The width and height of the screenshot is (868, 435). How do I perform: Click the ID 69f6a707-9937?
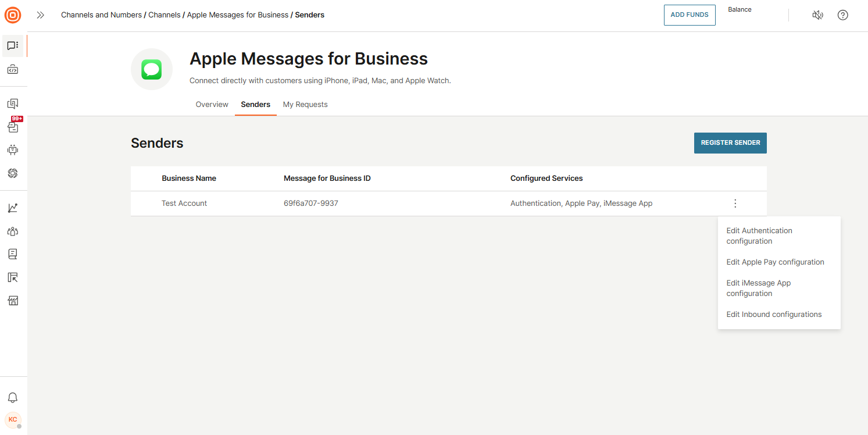pos(311,204)
